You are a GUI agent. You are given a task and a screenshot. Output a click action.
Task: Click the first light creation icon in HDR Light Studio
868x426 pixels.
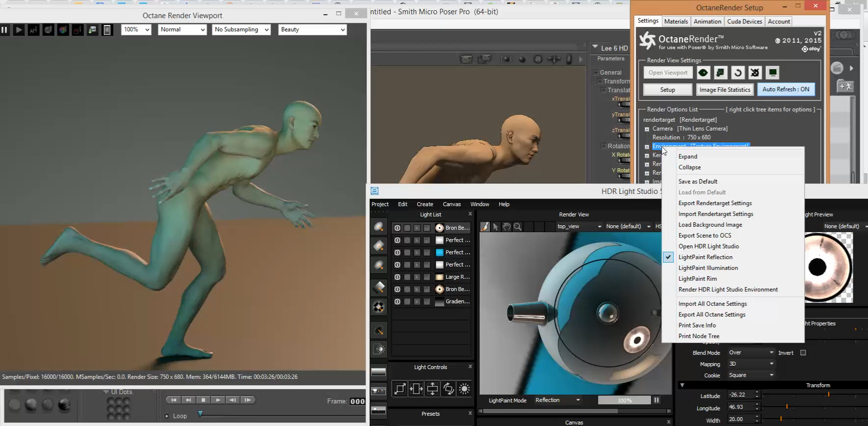click(x=379, y=226)
